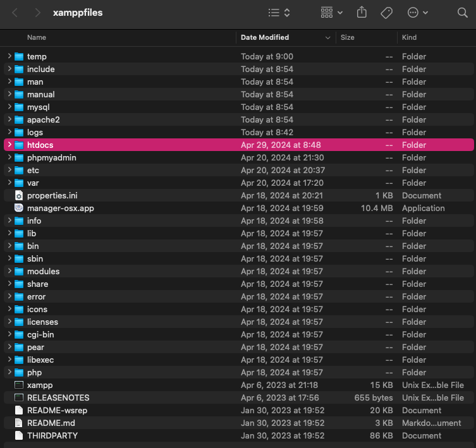476x448 pixels.
Task: Select the manual folder icon
Action: click(x=19, y=94)
